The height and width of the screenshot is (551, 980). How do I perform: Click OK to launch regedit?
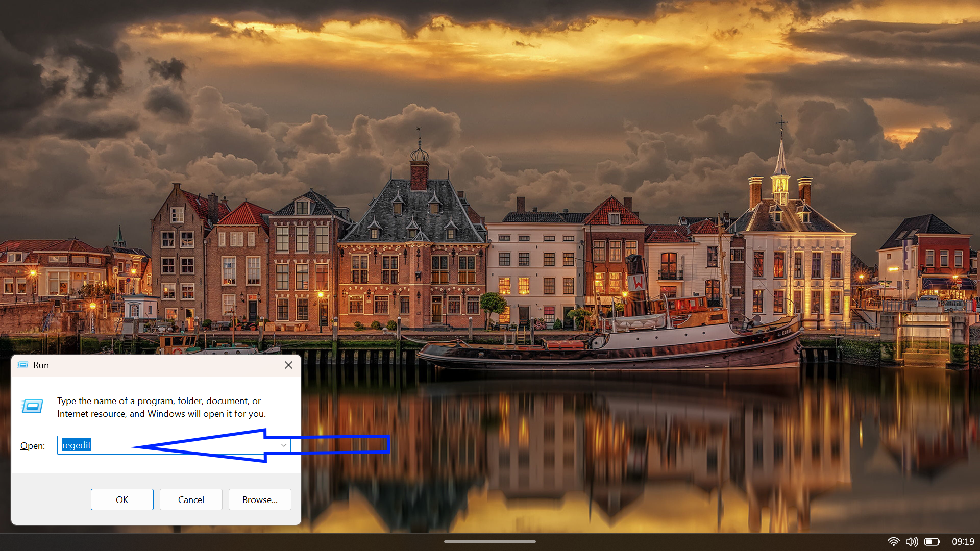point(122,499)
